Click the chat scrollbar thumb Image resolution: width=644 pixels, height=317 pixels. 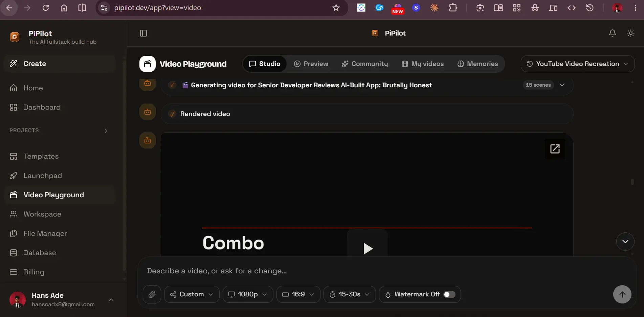tap(632, 182)
